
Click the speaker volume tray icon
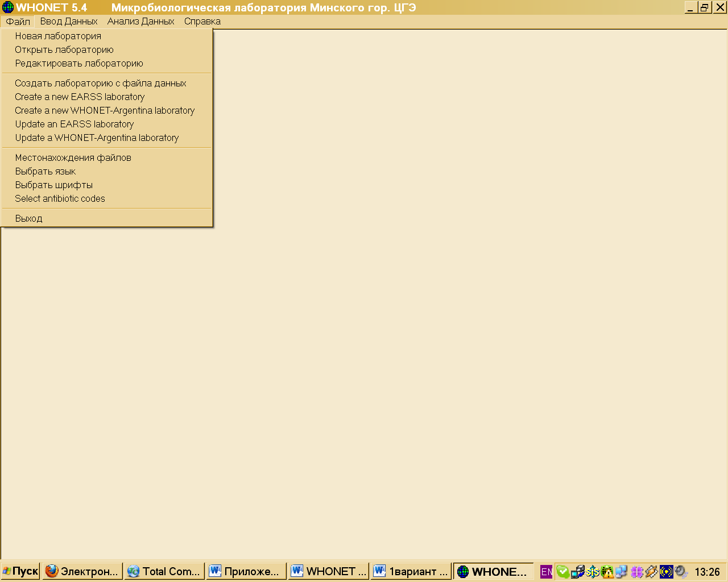tap(681, 572)
